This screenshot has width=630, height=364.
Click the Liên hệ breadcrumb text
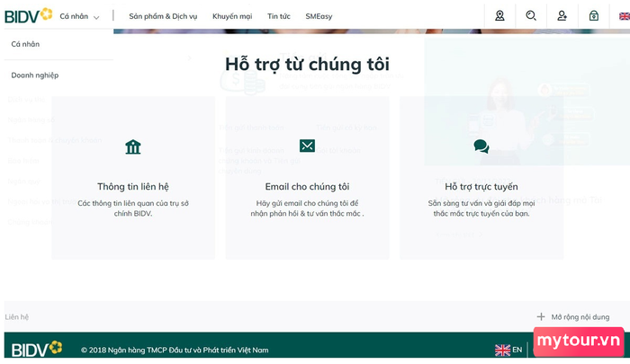(17, 317)
